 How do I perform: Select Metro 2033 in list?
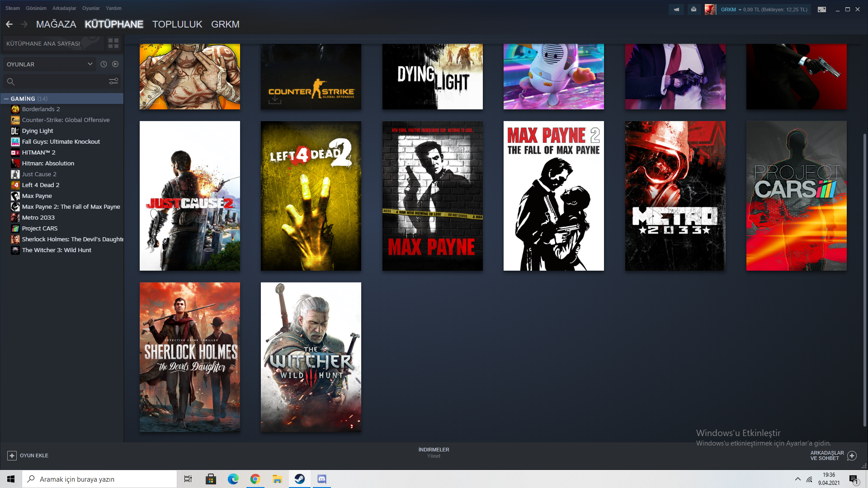pos(38,218)
